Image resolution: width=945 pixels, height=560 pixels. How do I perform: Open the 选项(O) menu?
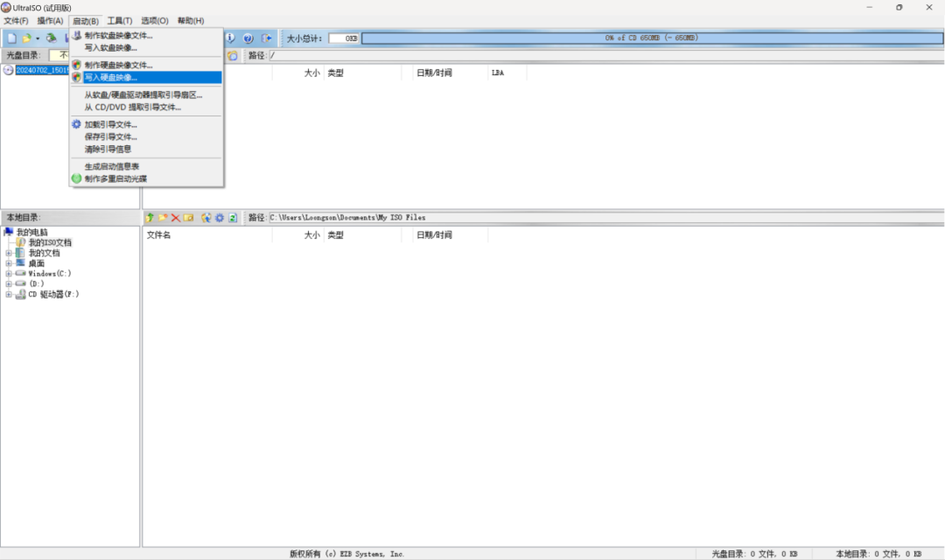coord(155,20)
